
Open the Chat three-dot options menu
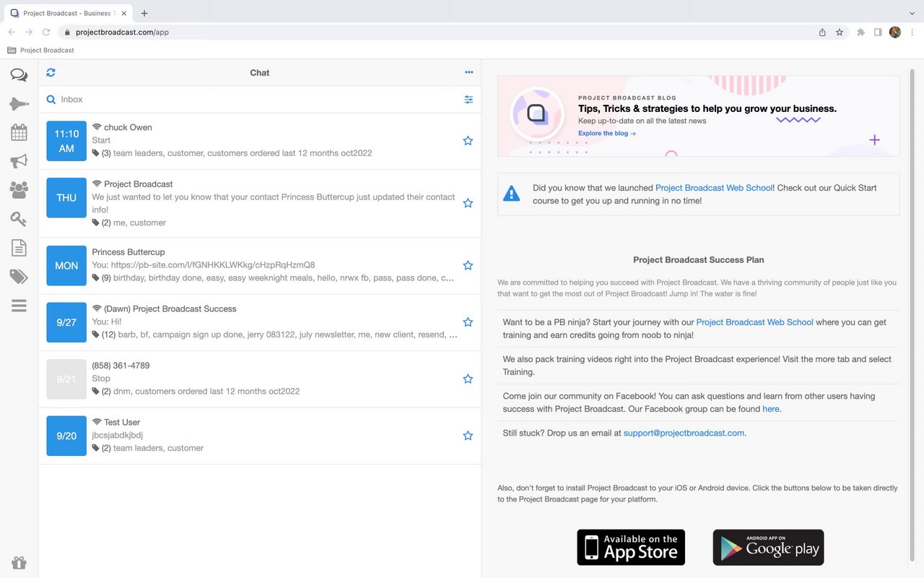click(468, 72)
